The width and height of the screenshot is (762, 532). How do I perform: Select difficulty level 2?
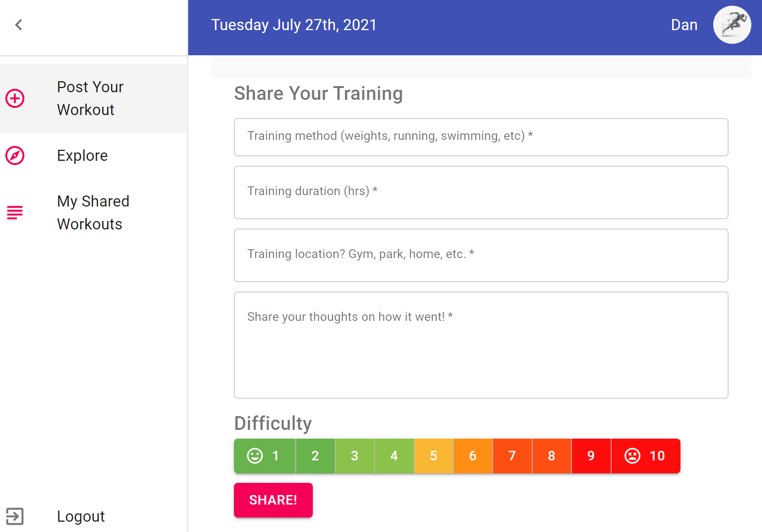point(315,456)
